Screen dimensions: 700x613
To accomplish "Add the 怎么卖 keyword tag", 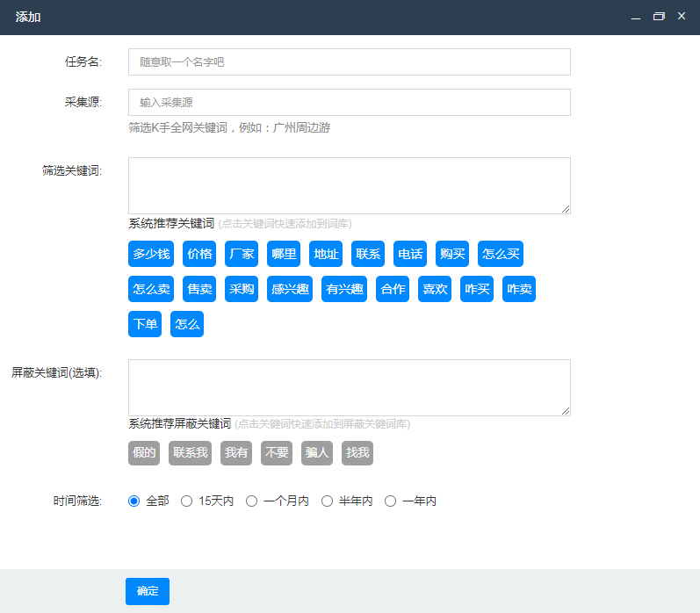I will point(151,289).
